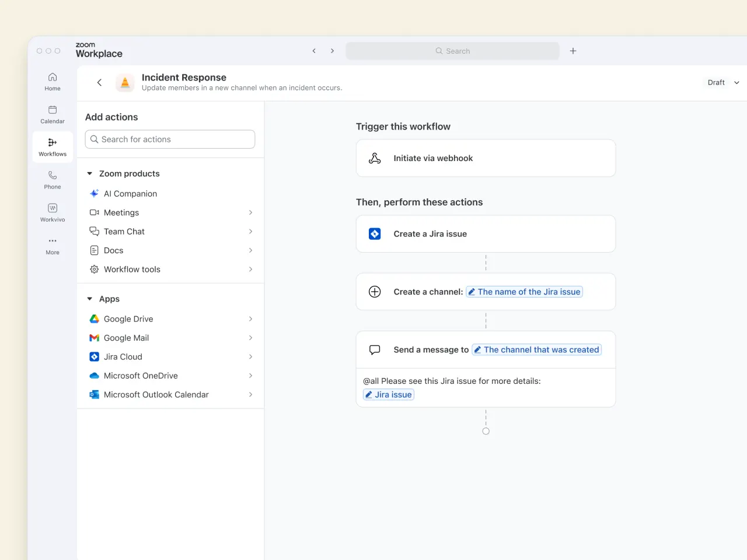Click the plus icon next to search bar
747x560 pixels.
point(573,51)
